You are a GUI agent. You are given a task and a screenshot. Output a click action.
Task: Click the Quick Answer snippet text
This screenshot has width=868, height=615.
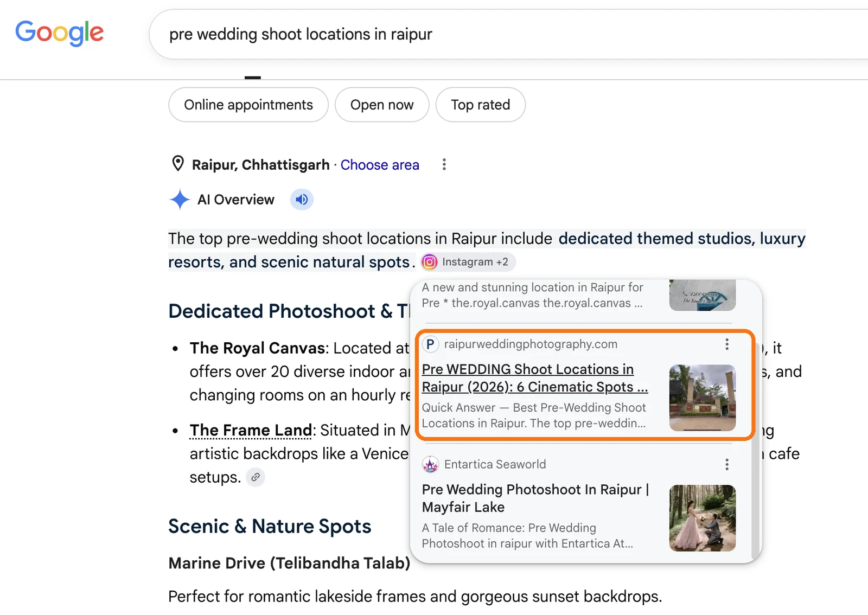point(534,415)
